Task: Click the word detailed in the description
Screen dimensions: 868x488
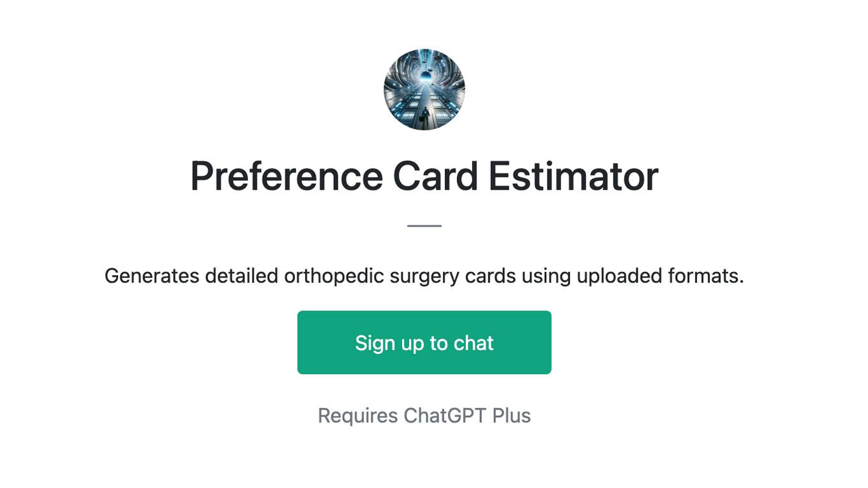Action: click(241, 276)
